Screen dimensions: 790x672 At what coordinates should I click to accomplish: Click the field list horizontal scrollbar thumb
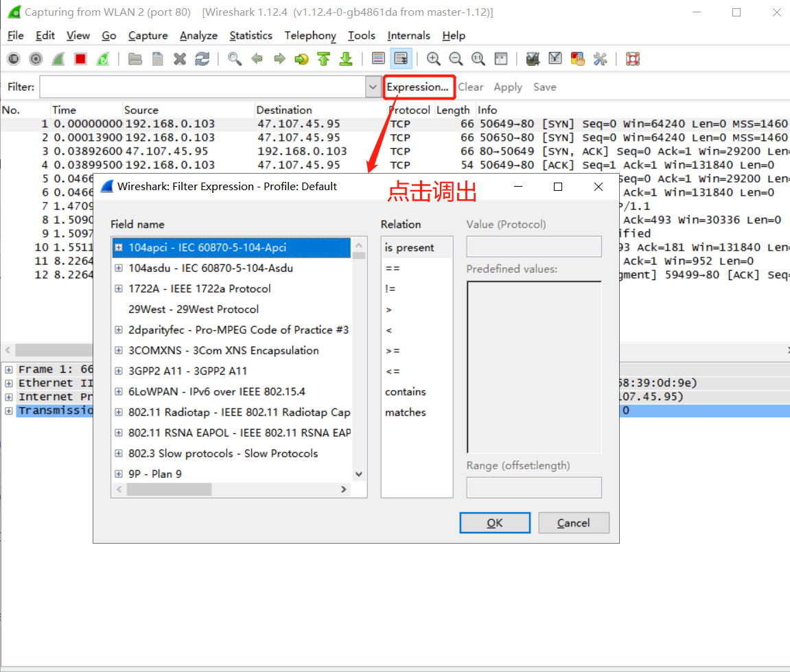pos(169,489)
